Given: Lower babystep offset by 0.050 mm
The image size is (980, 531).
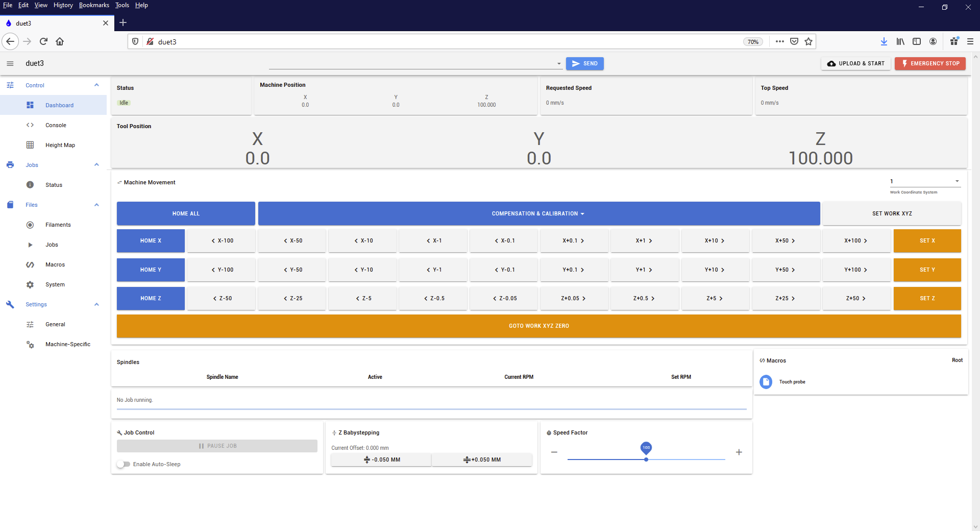Looking at the screenshot, I should [381, 460].
